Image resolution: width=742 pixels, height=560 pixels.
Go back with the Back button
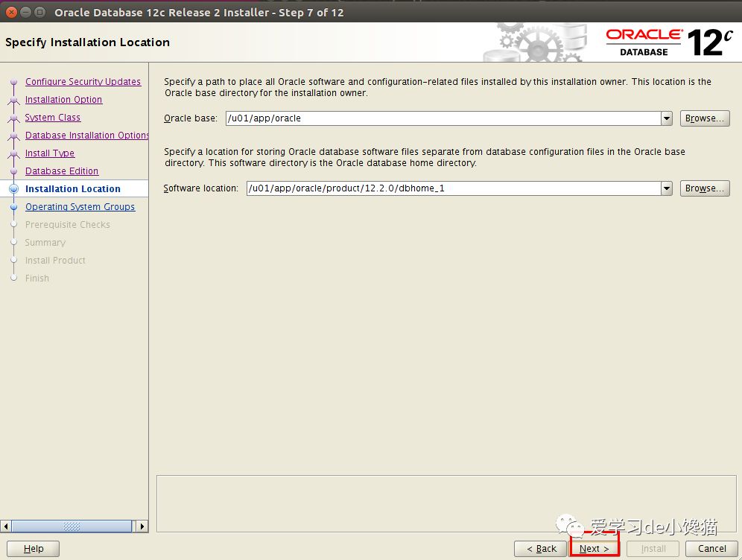[x=541, y=549]
